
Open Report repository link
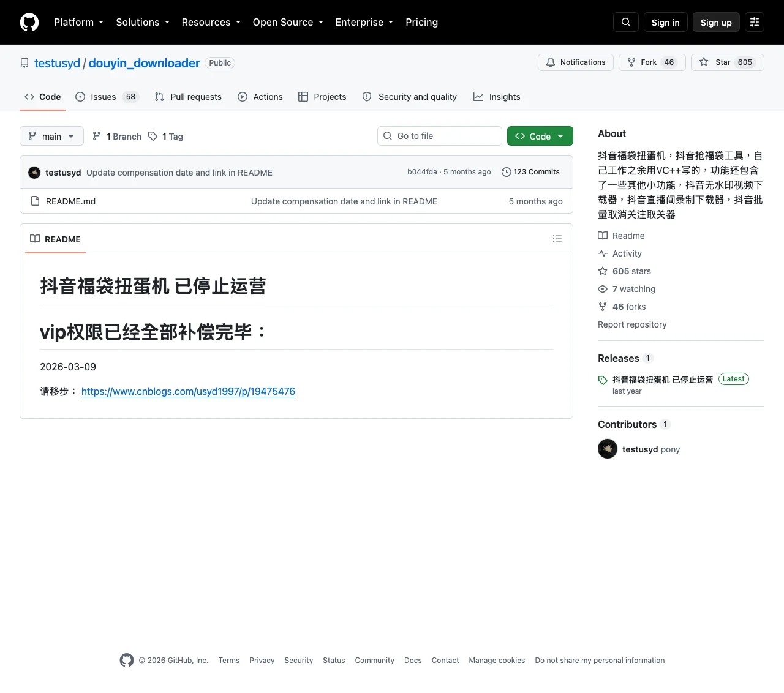click(632, 324)
